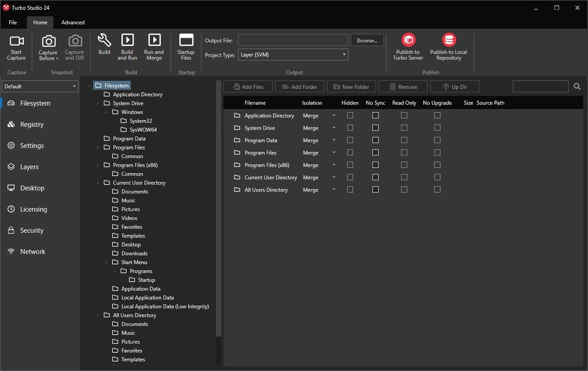588x371 pixels.
Task: Toggle Hidden checkbox for Program Files (x86)
Action: point(350,165)
